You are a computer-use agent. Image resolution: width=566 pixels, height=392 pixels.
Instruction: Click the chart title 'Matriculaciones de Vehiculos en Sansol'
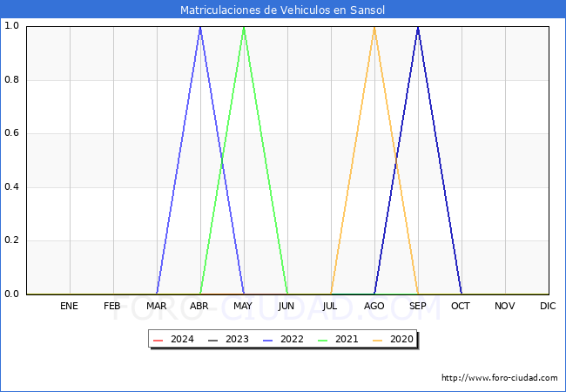coord(282,10)
